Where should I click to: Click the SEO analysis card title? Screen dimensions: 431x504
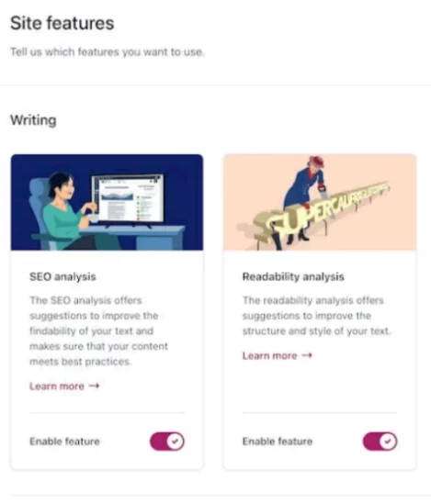(x=62, y=276)
